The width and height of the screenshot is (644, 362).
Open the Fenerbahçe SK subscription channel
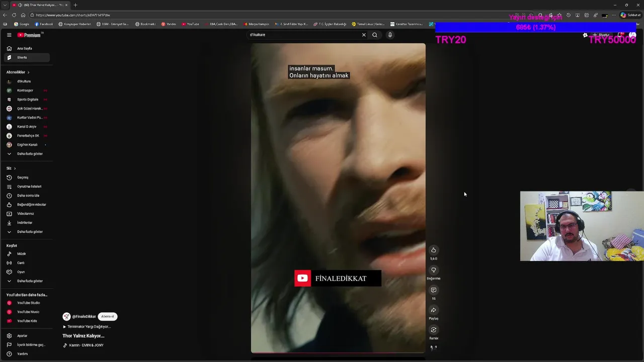(27, 135)
